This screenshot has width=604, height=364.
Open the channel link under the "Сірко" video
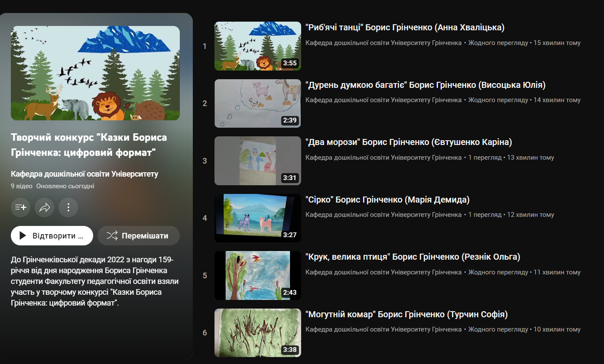click(383, 215)
